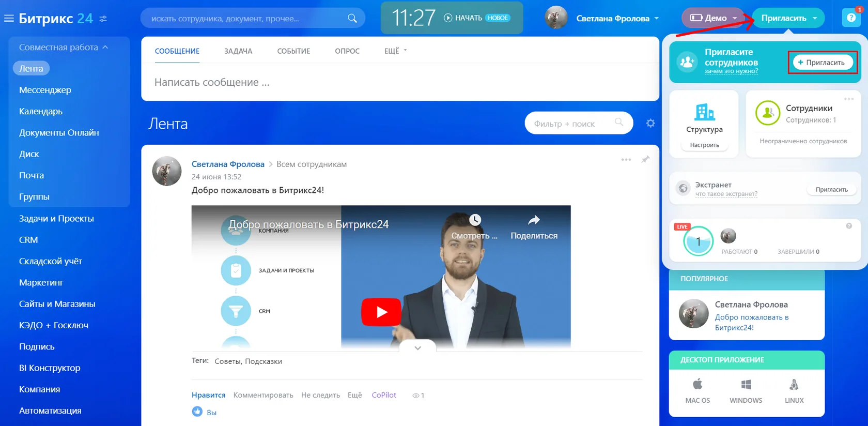This screenshot has width=868, height=426.
Task: Open the LIVE work time counter
Action: coord(698,241)
